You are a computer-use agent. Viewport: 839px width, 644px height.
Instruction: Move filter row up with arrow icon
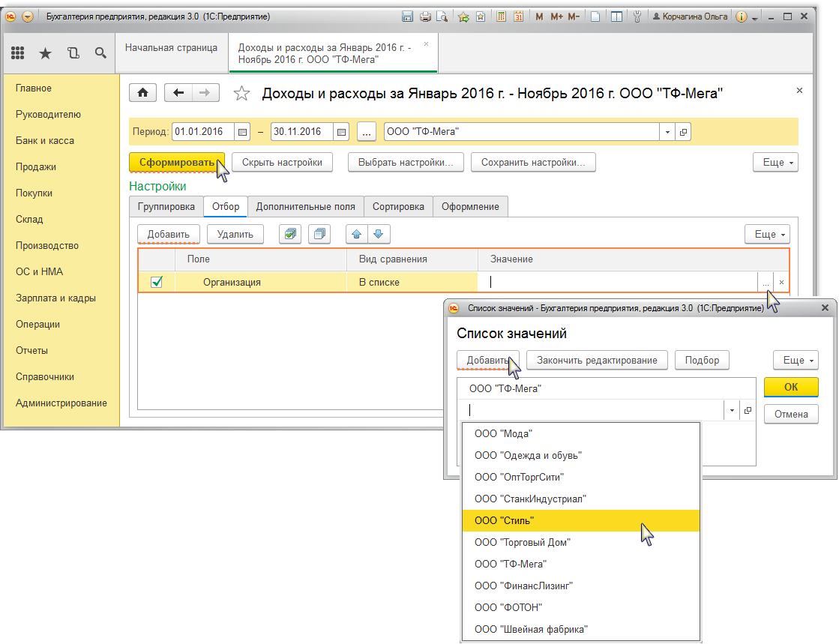[x=356, y=234]
